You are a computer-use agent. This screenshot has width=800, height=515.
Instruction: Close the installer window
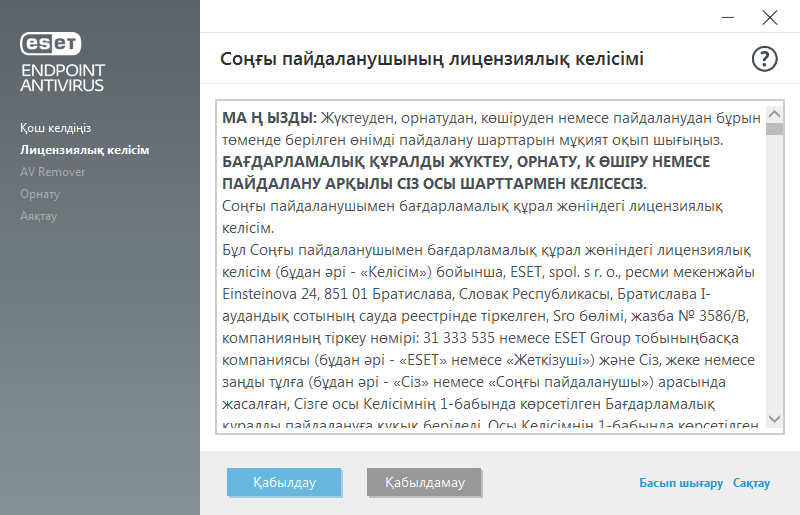[x=769, y=17]
